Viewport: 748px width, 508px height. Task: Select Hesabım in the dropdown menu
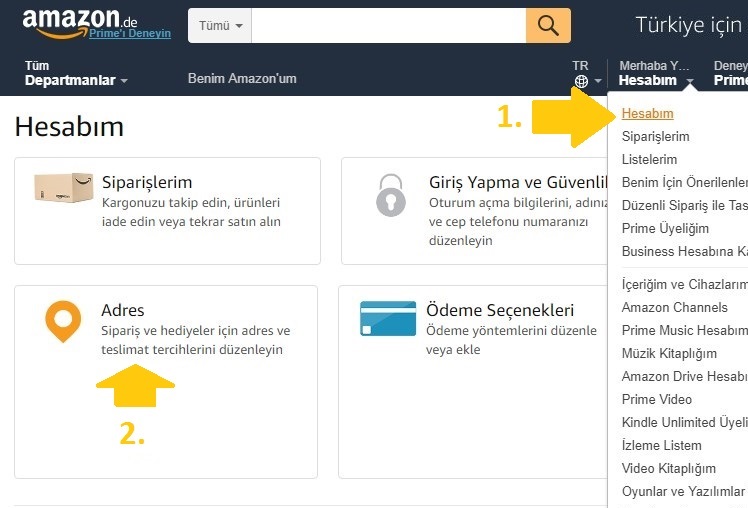647,113
